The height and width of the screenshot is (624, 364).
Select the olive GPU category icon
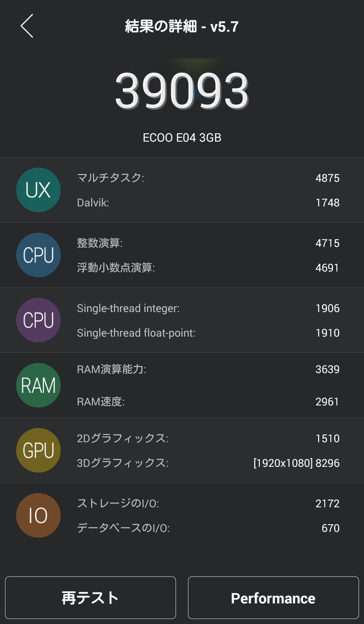click(38, 450)
